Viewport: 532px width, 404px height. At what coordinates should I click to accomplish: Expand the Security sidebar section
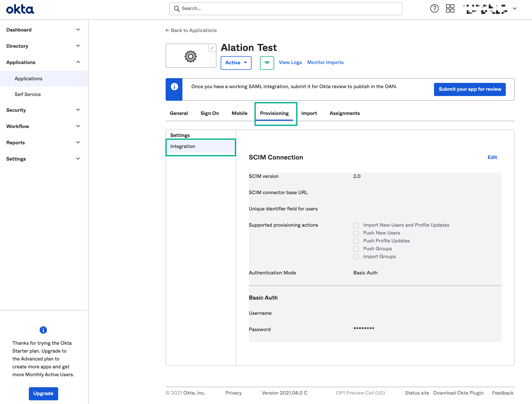tap(44, 110)
